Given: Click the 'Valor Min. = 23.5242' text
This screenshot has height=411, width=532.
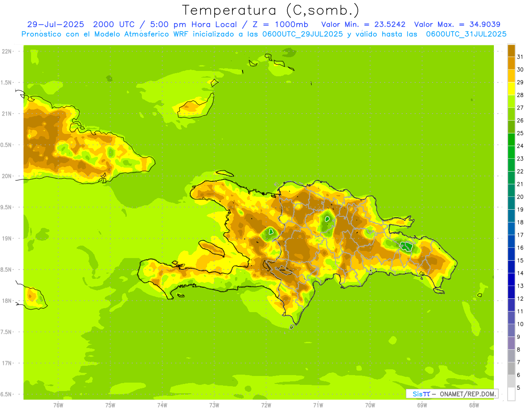Looking at the screenshot, I should click(x=363, y=24).
